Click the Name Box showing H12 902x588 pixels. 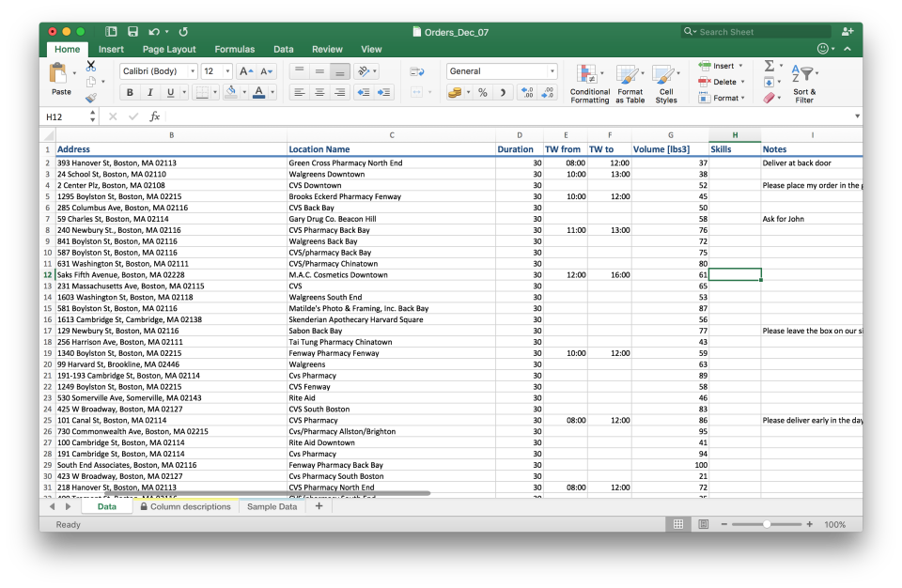point(65,116)
